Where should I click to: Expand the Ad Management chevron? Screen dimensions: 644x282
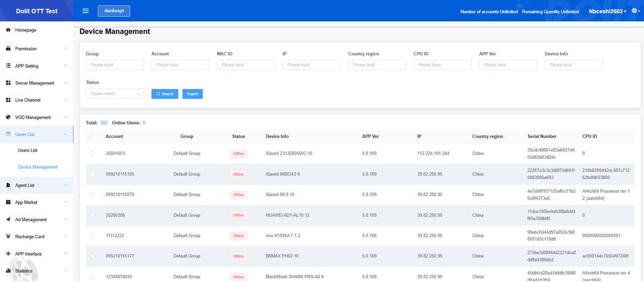pos(65,220)
